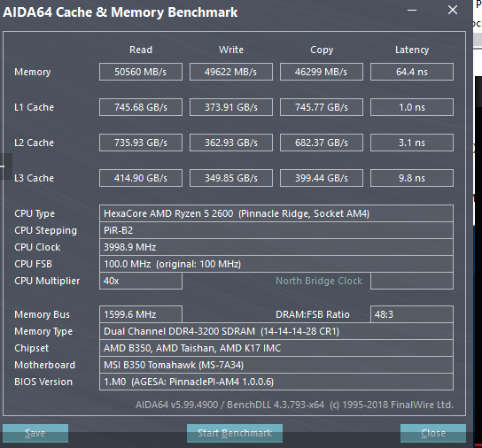Click Motherboard field MSI B350 Tomahawk
Screen dimensions: 482x448
(x=276, y=365)
